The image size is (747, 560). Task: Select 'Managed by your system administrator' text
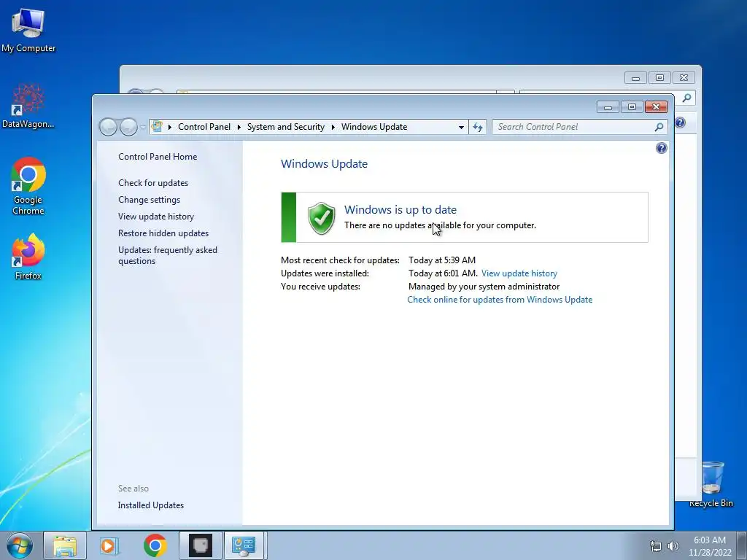click(484, 287)
